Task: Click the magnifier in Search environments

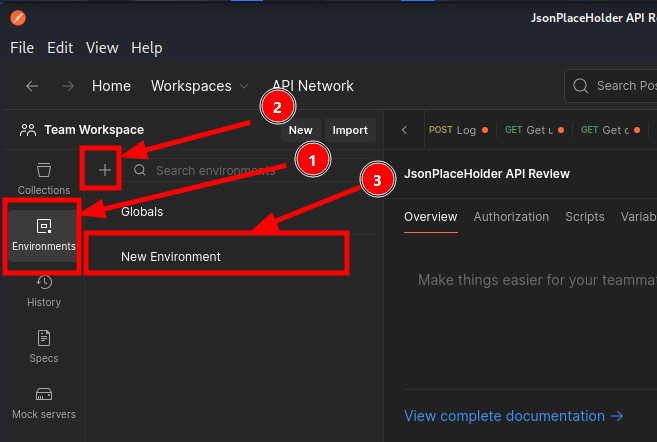Action: click(x=140, y=170)
